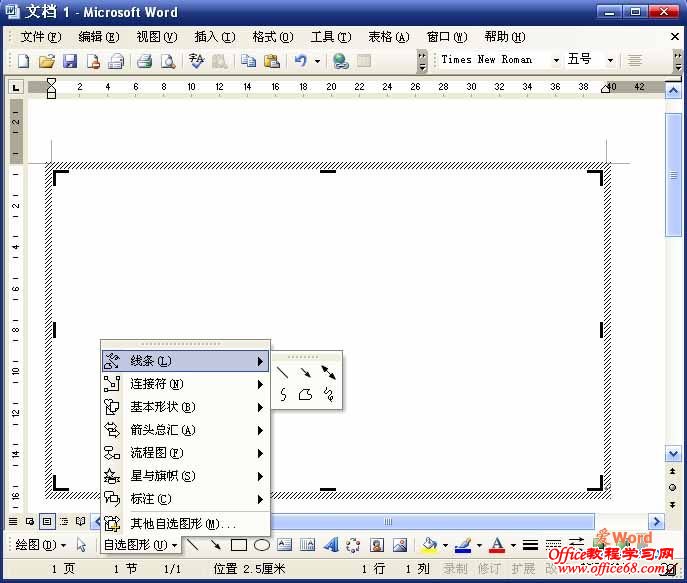Open the font size dropdown showing 五号
Screen dimensions: 687x583
610,60
